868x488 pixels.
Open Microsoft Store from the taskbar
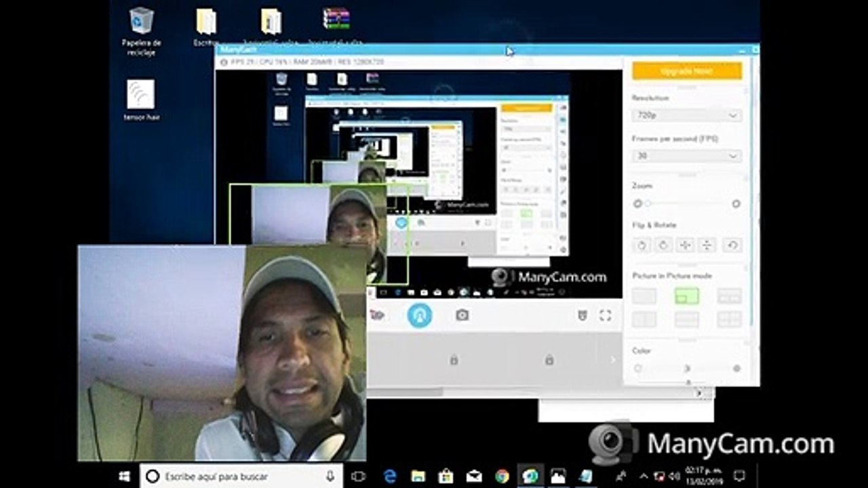tap(446, 476)
